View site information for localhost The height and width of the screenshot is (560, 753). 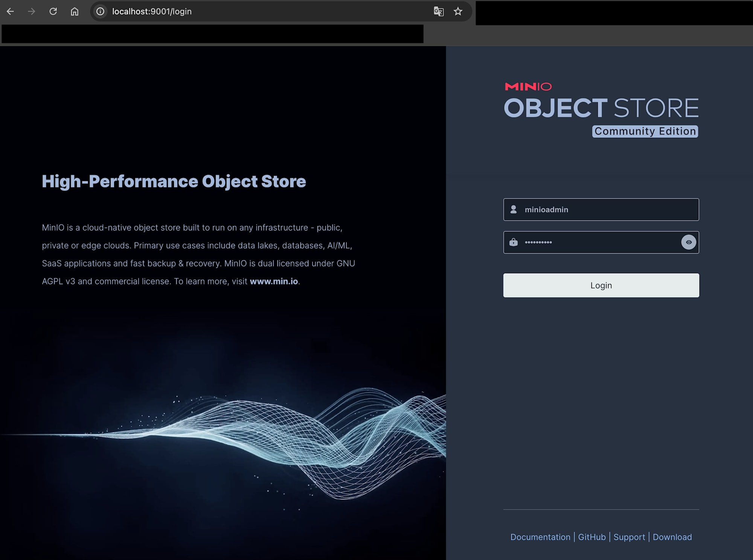pos(101,12)
